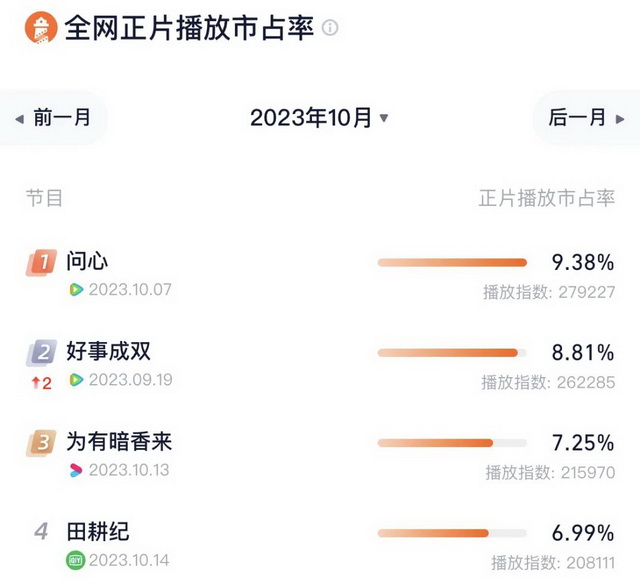The height and width of the screenshot is (584, 640).
Task: Sort by 正片播放市占率 column header
Action: (x=546, y=198)
